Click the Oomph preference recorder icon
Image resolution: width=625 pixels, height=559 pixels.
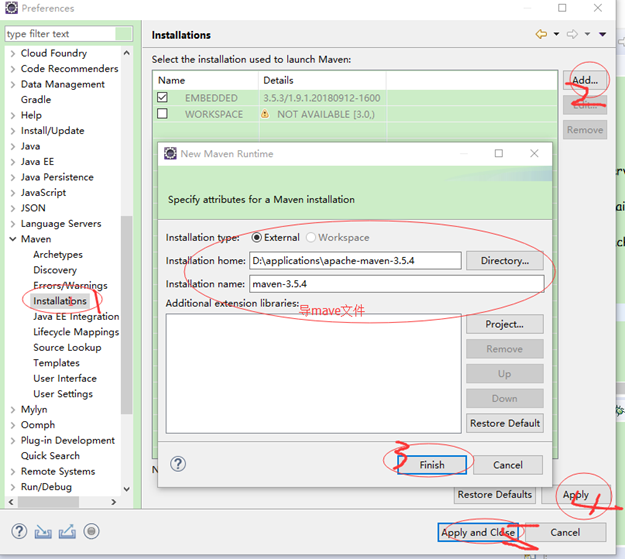pyautogui.click(x=91, y=531)
